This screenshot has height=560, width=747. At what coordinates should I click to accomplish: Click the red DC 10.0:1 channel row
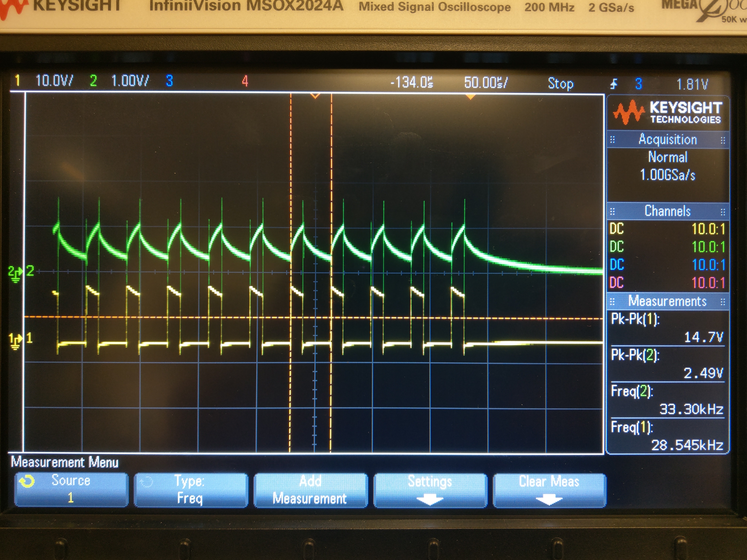coord(668,283)
